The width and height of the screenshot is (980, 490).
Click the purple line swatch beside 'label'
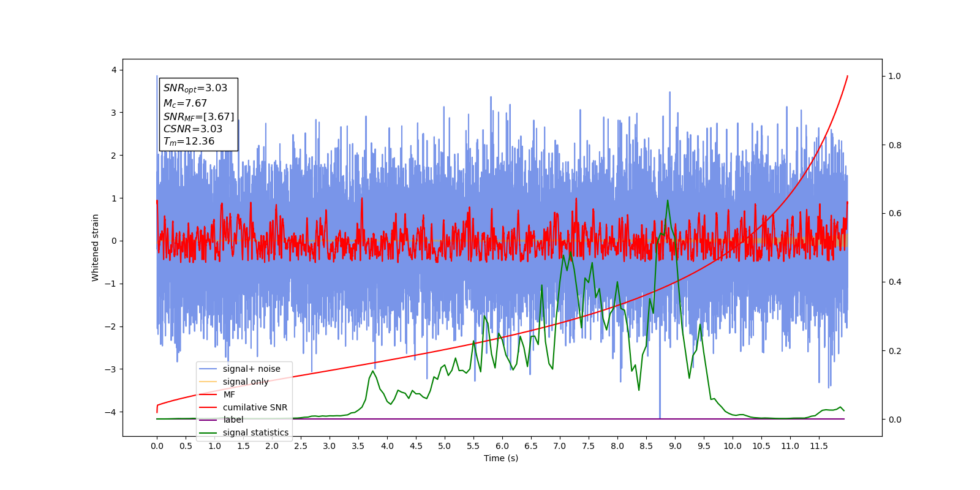pos(208,420)
